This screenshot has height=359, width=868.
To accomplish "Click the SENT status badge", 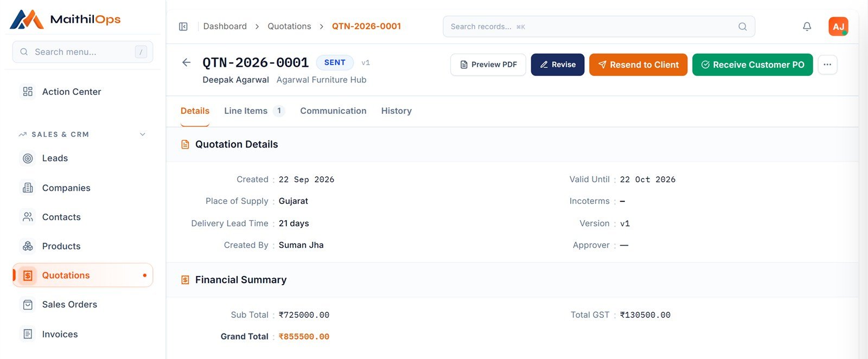I will pyautogui.click(x=335, y=62).
